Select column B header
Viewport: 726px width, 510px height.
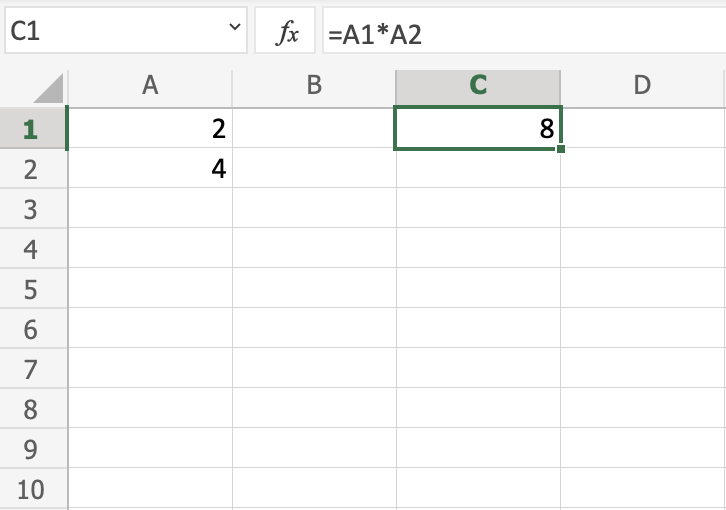[x=314, y=86]
